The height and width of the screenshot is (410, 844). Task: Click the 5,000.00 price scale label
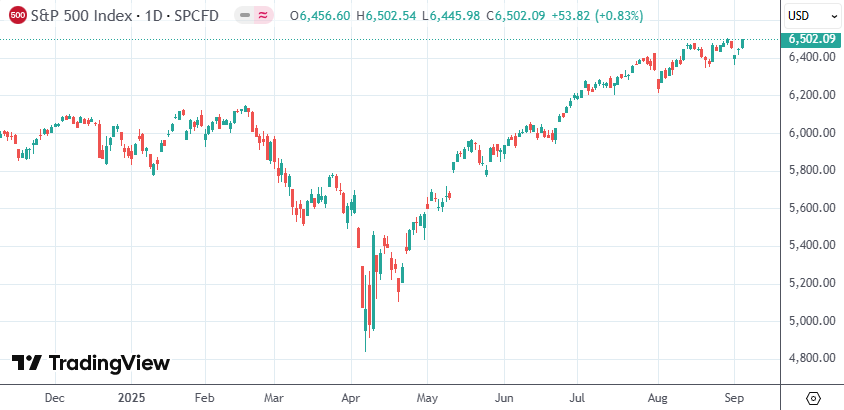click(811, 320)
